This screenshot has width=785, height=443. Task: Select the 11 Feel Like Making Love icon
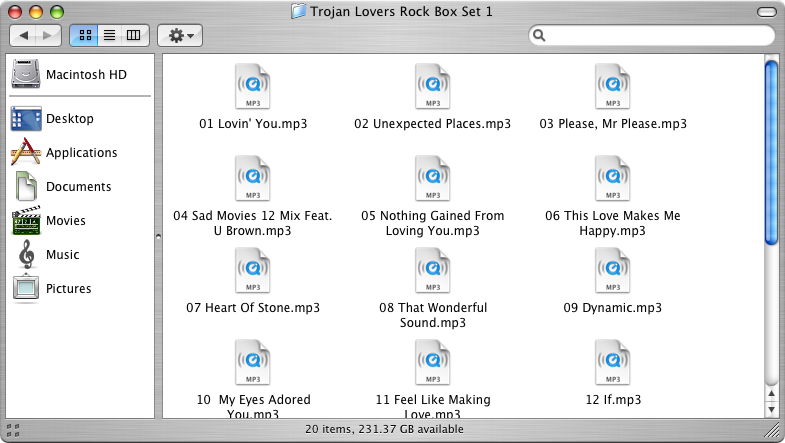coord(433,362)
